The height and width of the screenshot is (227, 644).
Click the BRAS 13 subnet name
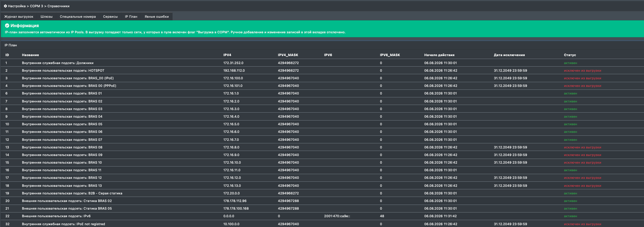pyautogui.click(x=62, y=186)
